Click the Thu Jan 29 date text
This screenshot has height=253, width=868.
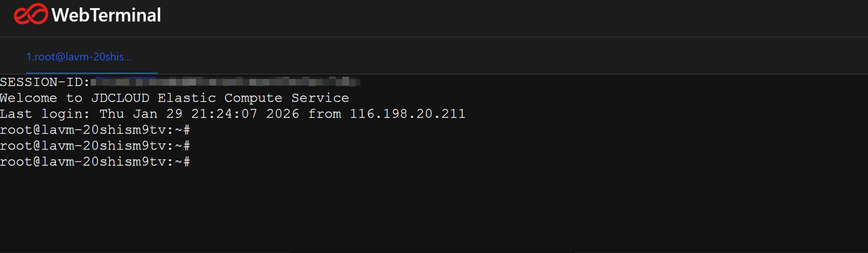[141, 114]
